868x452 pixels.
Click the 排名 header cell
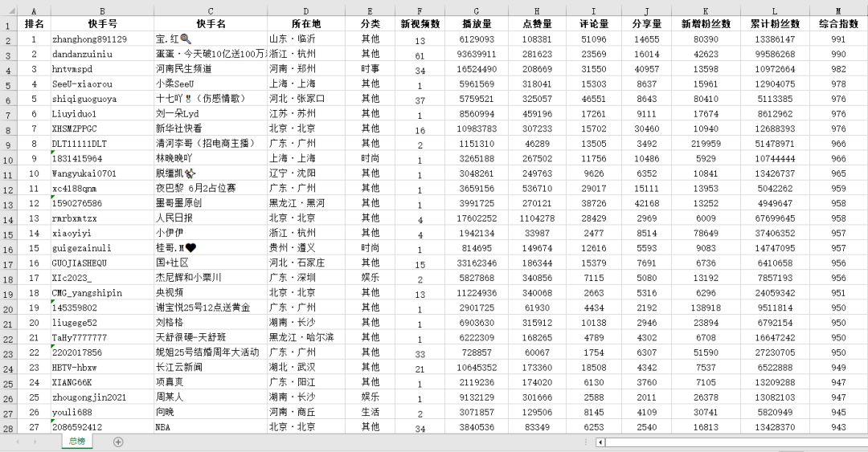coord(34,24)
